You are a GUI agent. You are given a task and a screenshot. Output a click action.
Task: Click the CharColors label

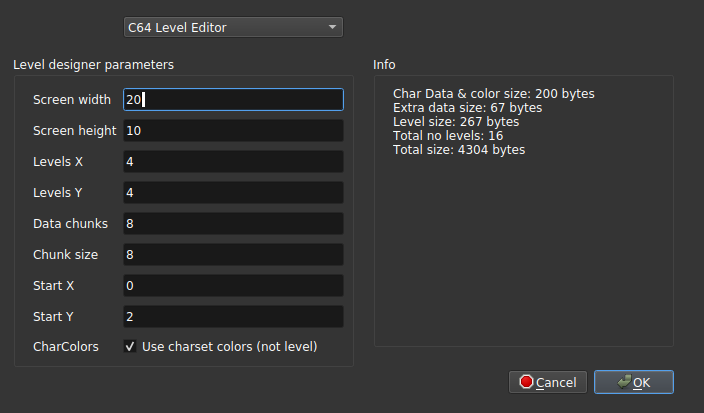pos(66,347)
